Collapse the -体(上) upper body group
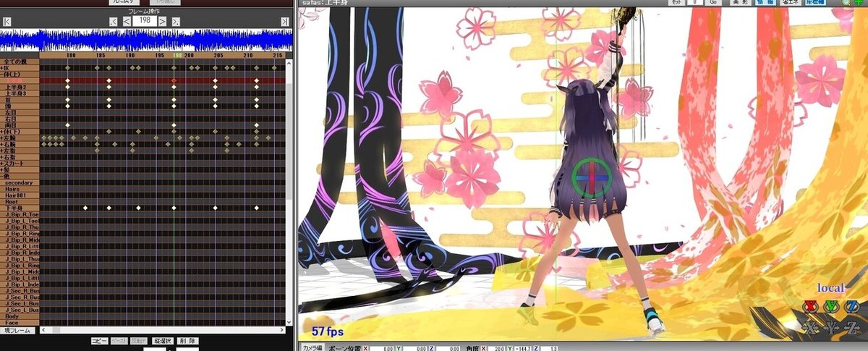 coord(20,74)
